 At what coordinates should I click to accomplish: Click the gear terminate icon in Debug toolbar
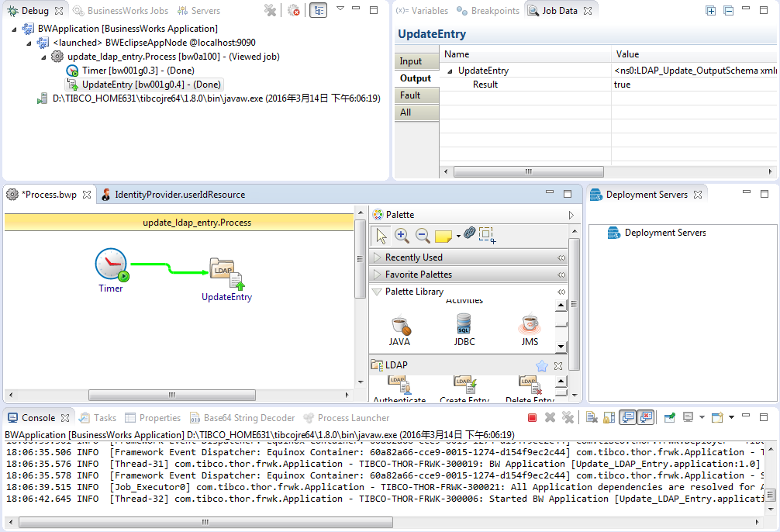[x=294, y=10]
